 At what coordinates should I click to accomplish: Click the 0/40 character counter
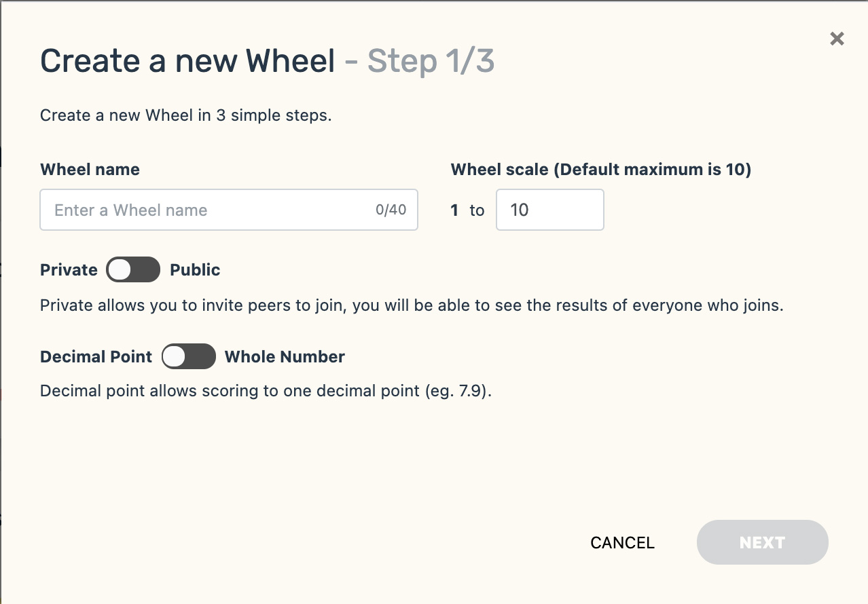click(391, 210)
